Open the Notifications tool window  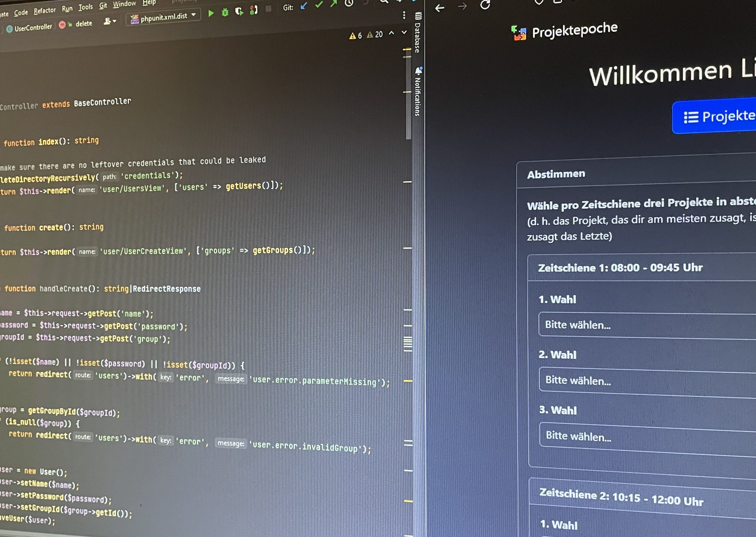418,92
